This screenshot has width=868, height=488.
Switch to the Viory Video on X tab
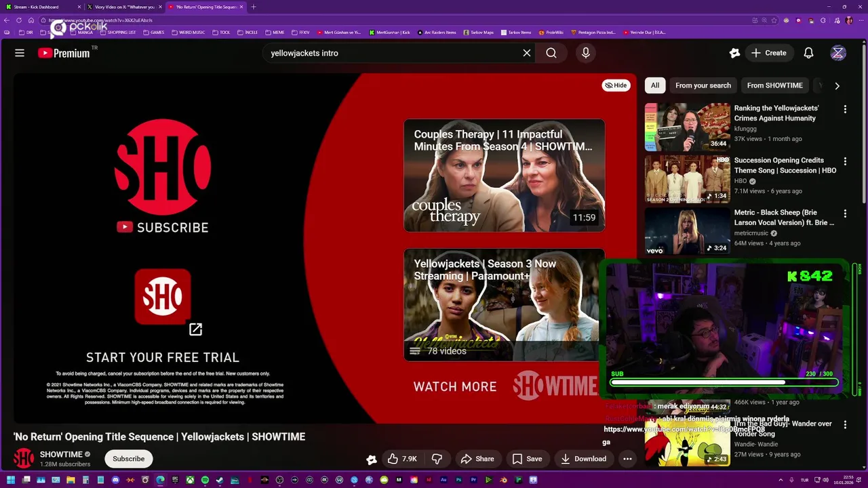tap(123, 7)
